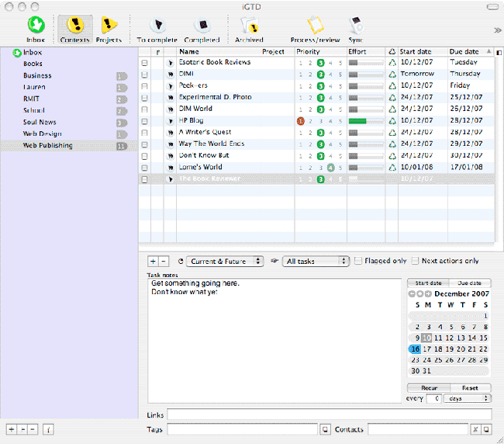Show To complete tasks

click(x=157, y=27)
